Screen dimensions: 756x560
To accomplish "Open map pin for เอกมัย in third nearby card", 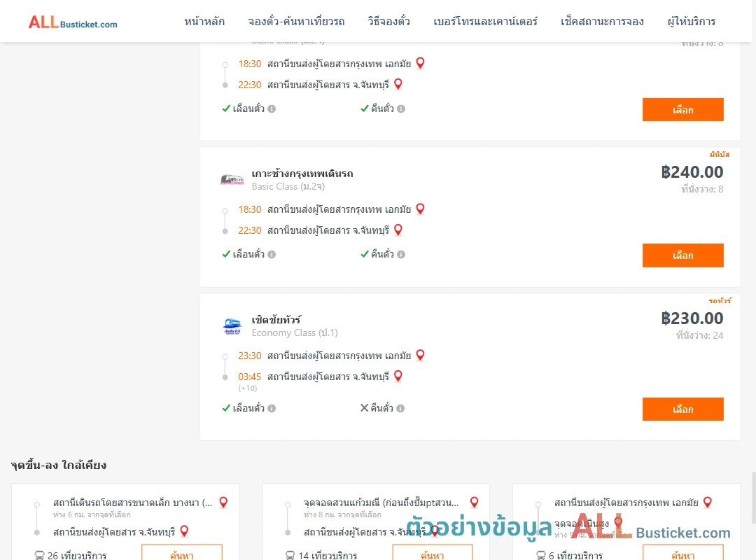I will point(708,502).
